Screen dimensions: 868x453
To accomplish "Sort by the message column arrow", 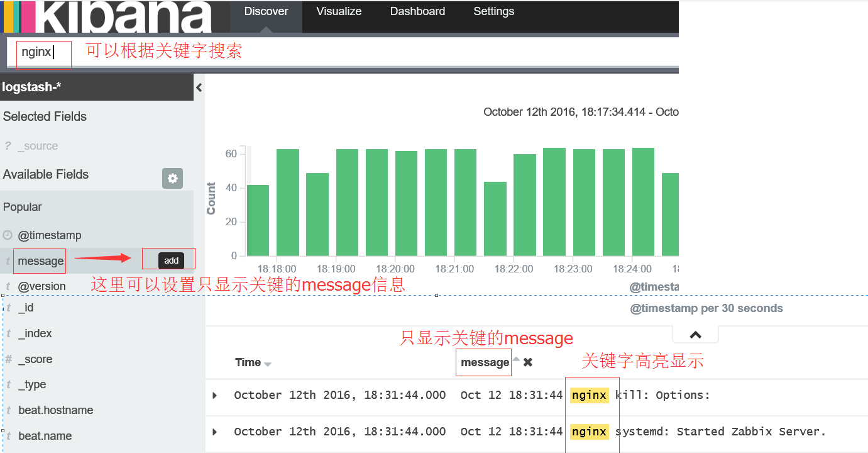I will click(x=517, y=359).
